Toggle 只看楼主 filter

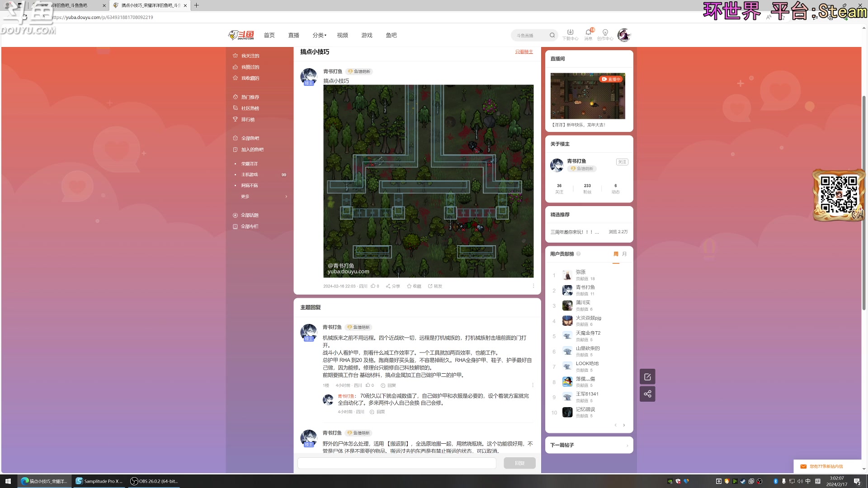tap(524, 52)
